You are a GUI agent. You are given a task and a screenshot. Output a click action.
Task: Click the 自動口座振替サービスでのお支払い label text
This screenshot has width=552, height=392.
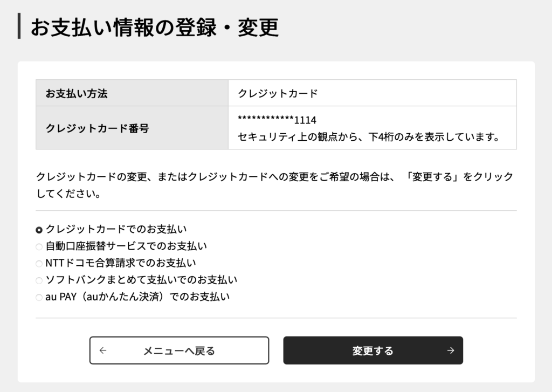126,246
